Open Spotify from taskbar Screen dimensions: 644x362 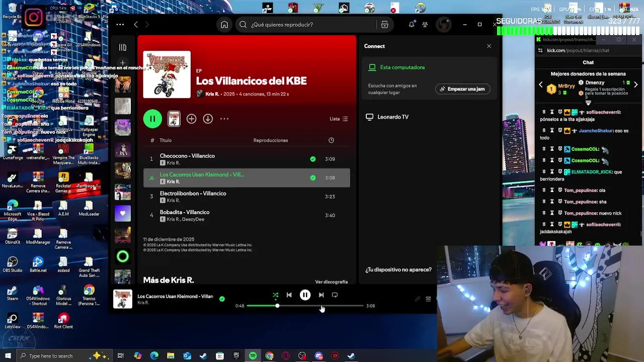pyautogui.click(x=253, y=356)
